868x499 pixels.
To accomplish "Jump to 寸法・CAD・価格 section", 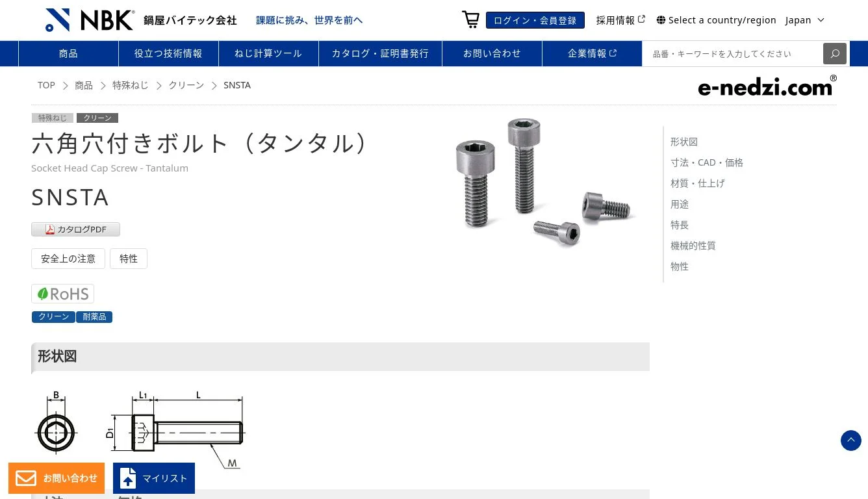I will pos(707,162).
